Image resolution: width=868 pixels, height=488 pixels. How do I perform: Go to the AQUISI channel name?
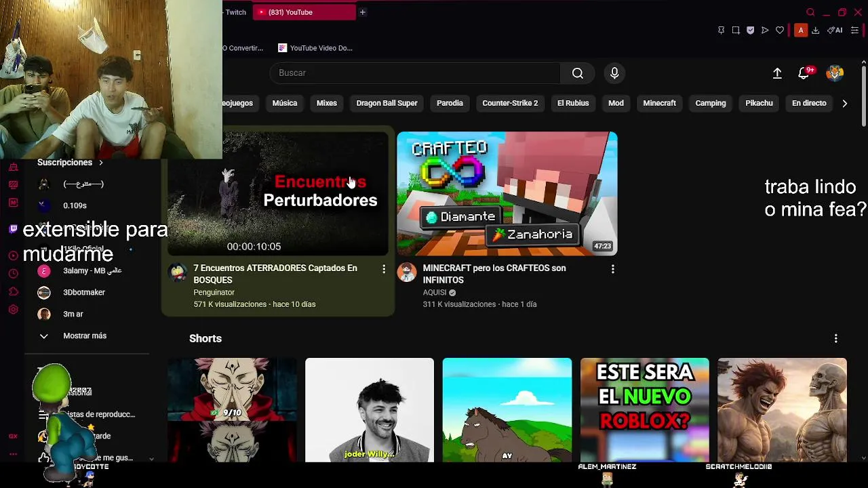[x=435, y=293]
